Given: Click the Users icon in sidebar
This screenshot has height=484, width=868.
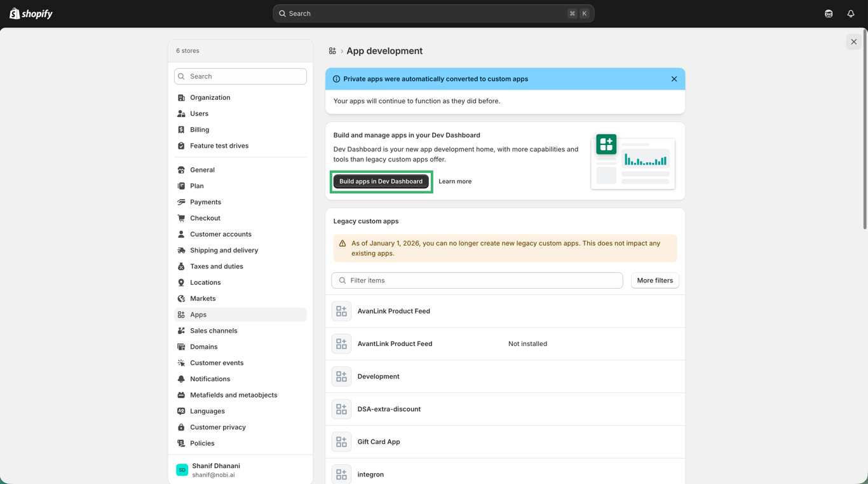Looking at the screenshot, I should (181, 114).
